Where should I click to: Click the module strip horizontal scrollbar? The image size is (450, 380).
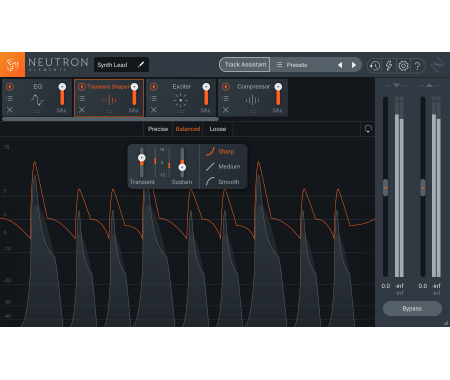point(110,119)
